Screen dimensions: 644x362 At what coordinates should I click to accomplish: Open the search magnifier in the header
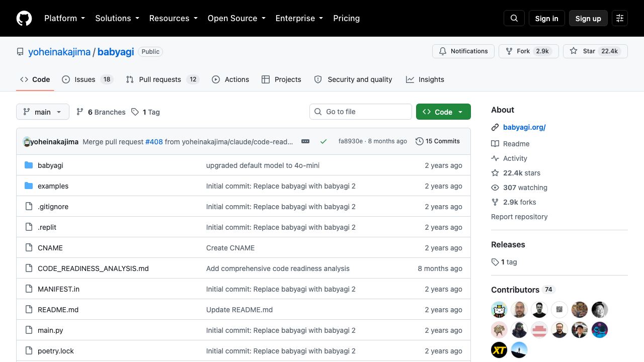click(x=514, y=18)
